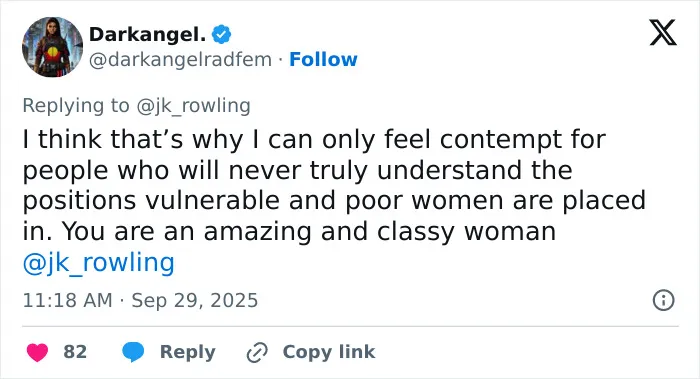Open the @darkangelradfem handle
The width and height of the screenshot is (700, 379).
180,60
